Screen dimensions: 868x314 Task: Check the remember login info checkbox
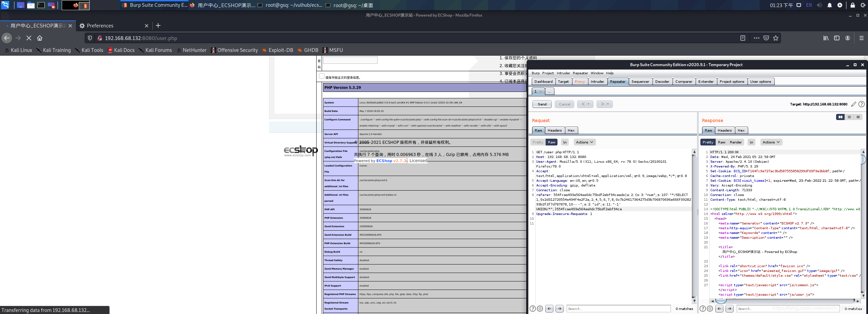click(x=322, y=76)
